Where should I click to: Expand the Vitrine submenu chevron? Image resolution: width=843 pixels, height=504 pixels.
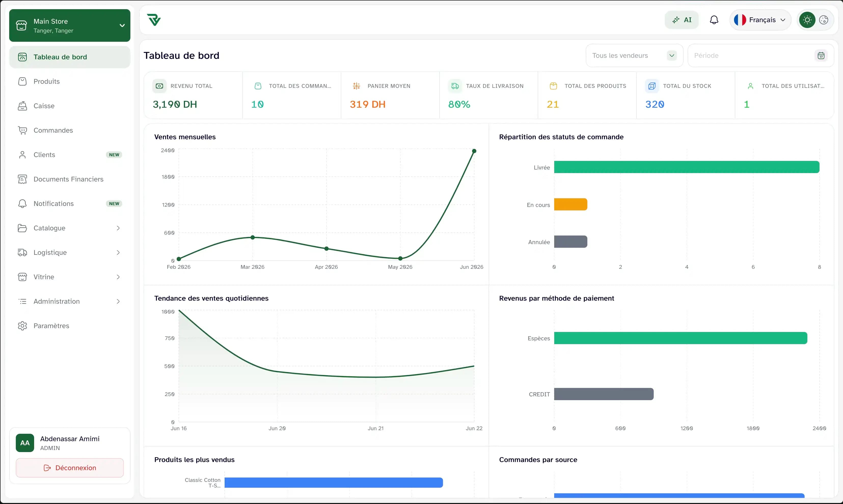118,277
